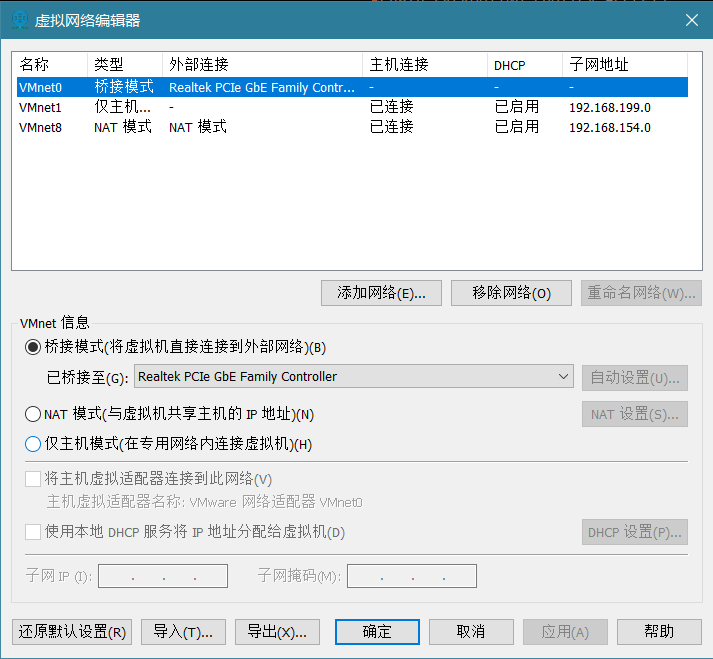713x659 pixels.
Task: Click 导入(T)... button
Action: [x=183, y=632]
